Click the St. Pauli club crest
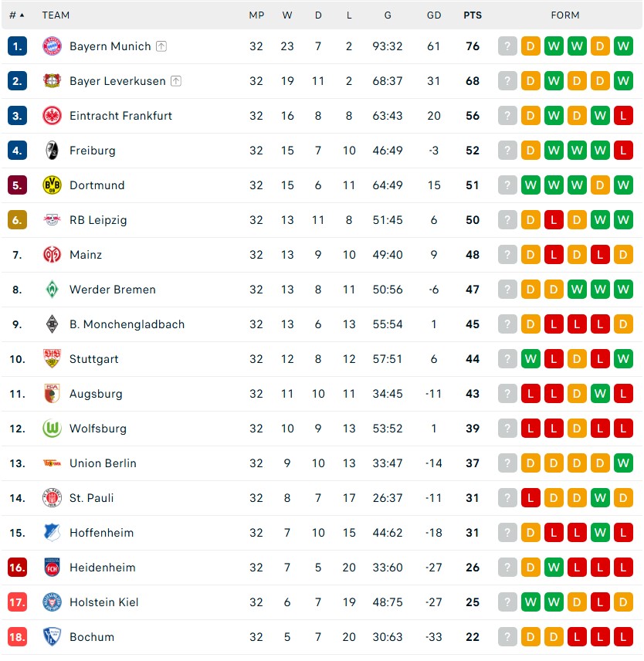This screenshot has height=661, width=644. coord(52,498)
